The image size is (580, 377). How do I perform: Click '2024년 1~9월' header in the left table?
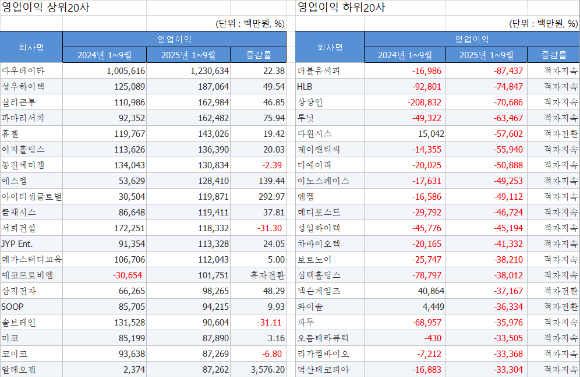tap(105, 55)
